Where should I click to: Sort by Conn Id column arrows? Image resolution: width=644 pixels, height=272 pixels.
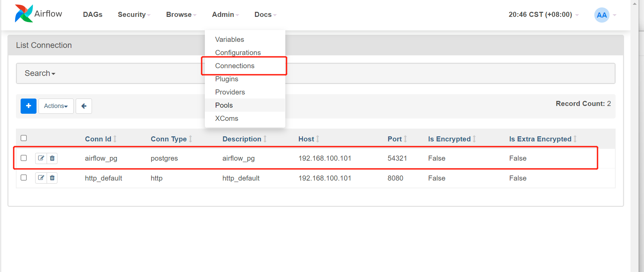(x=115, y=139)
